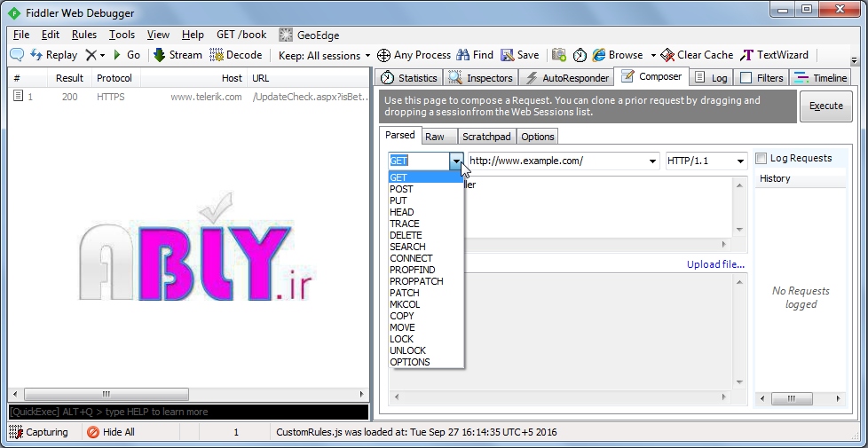Click the request body horizontal scrollbar

[559, 397]
